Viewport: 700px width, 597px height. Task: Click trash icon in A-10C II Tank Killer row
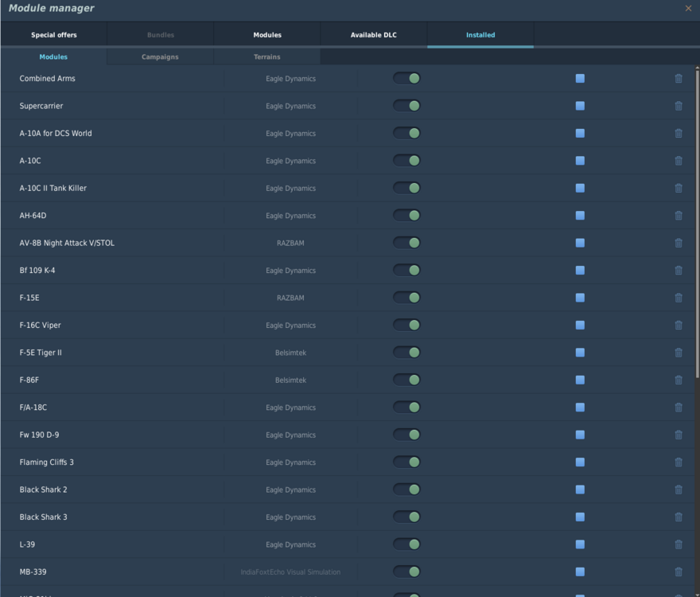click(678, 188)
